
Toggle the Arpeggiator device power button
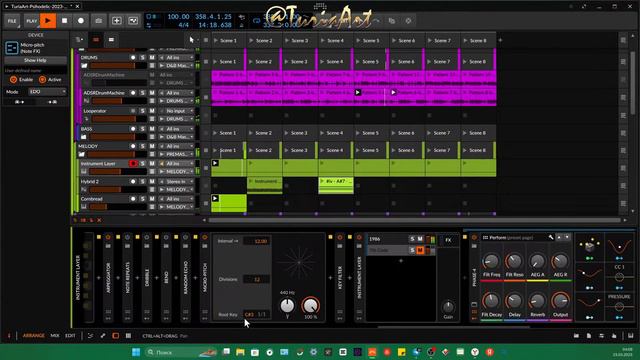click(x=108, y=237)
